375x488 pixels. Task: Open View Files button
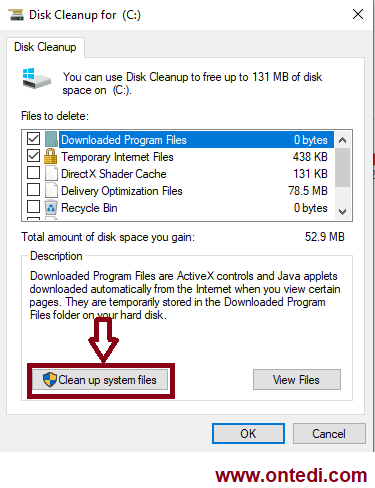point(297,379)
